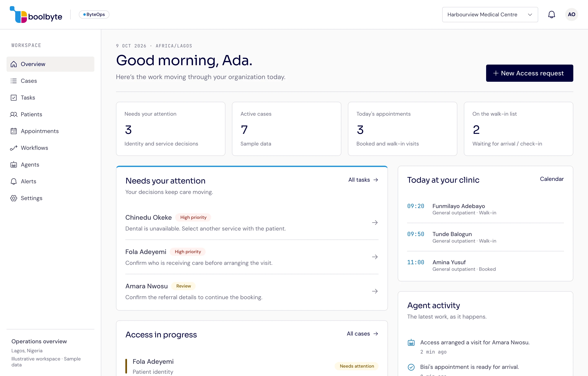Open the All cases link

(x=362, y=333)
